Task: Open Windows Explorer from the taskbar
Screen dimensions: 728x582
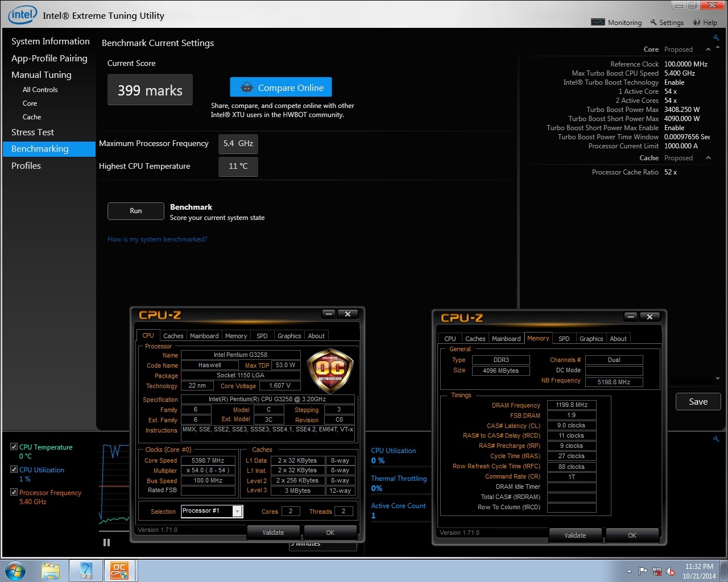Action: tap(51, 571)
